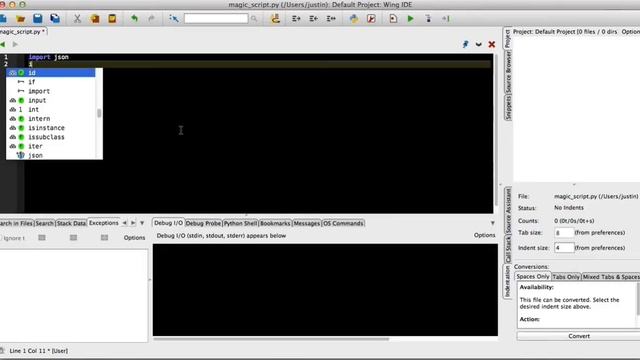Click the greyed Redo arrow icon
640x360 pixels.
click(x=151, y=18)
